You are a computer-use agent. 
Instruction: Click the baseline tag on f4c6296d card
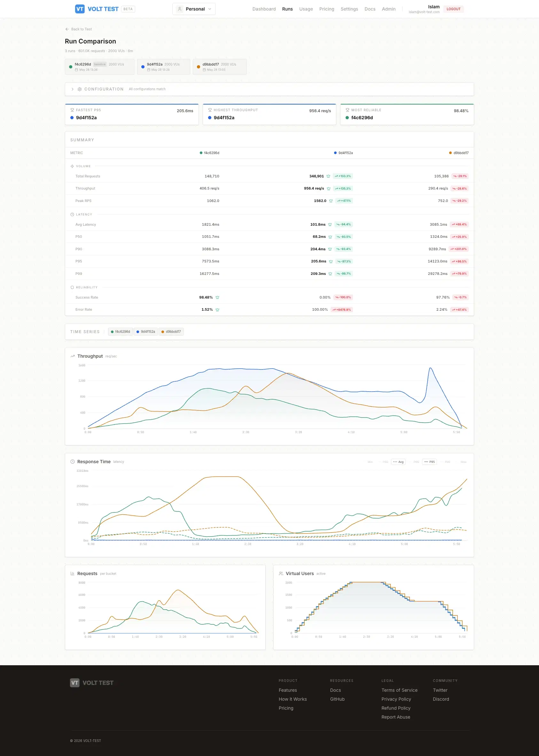(x=99, y=64)
